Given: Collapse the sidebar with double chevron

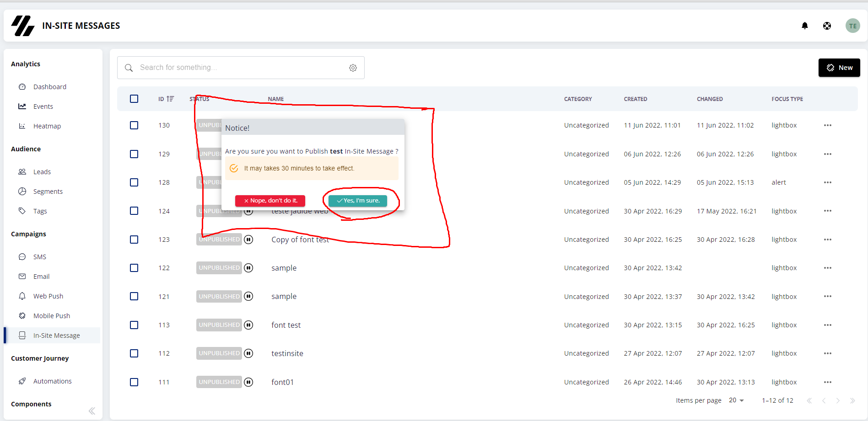Looking at the screenshot, I should pyautogui.click(x=92, y=410).
